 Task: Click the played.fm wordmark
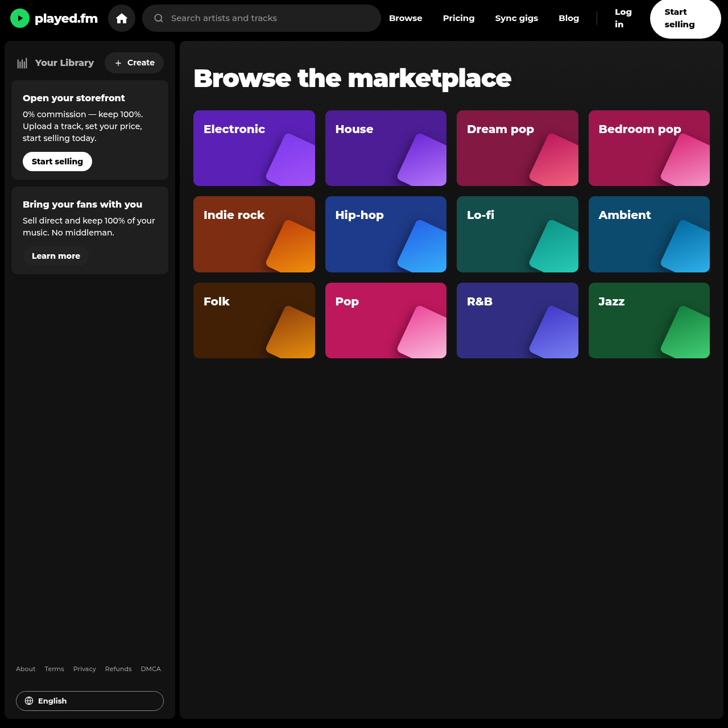click(x=66, y=18)
